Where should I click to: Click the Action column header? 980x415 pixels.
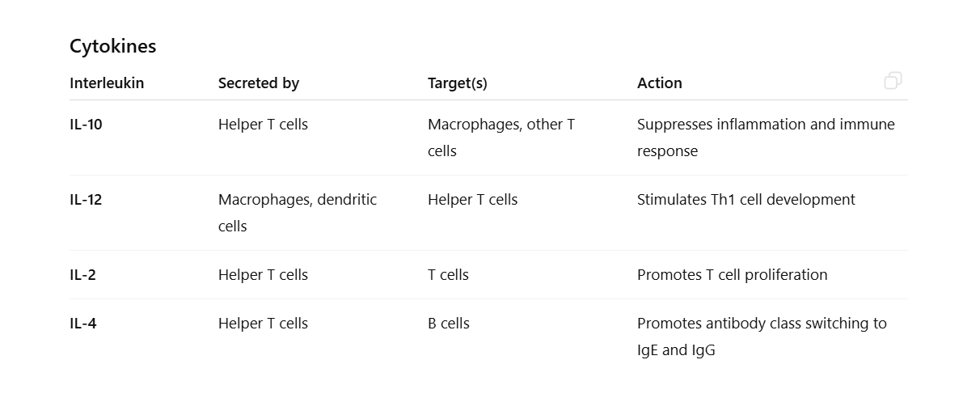pyautogui.click(x=660, y=83)
